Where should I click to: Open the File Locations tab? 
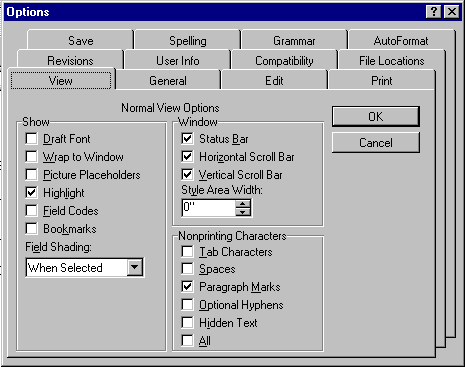point(392,61)
